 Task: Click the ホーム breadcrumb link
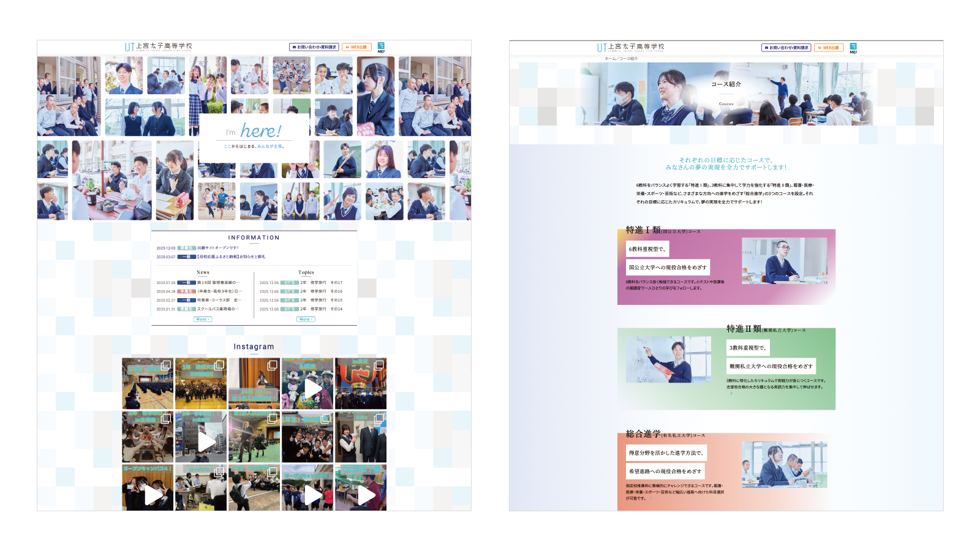coord(610,59)
